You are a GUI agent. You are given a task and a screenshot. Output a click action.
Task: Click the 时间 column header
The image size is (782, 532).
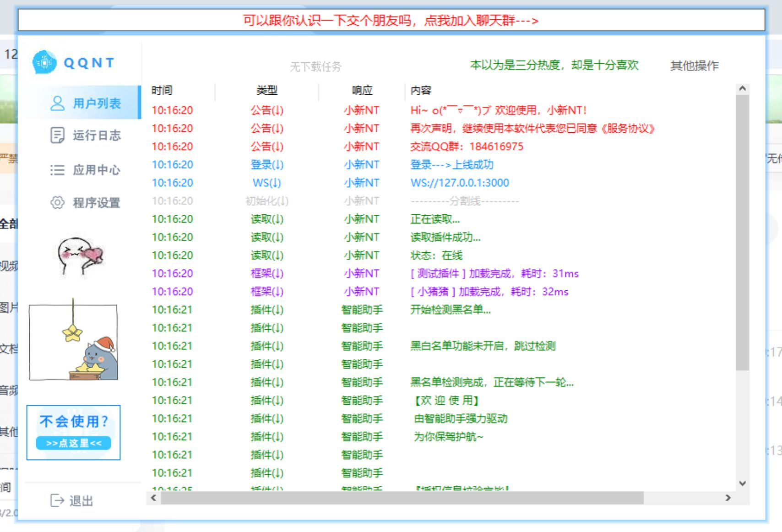coord(162,91)
